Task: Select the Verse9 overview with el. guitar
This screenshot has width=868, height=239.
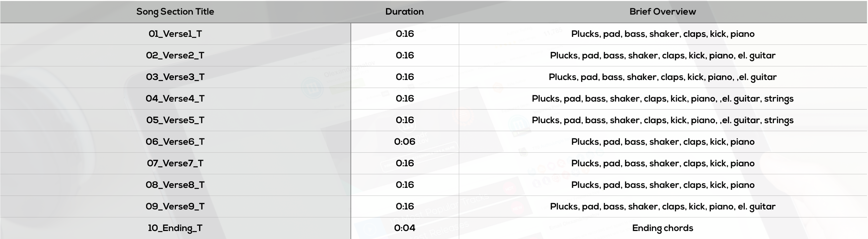Action: coord(663,207)
